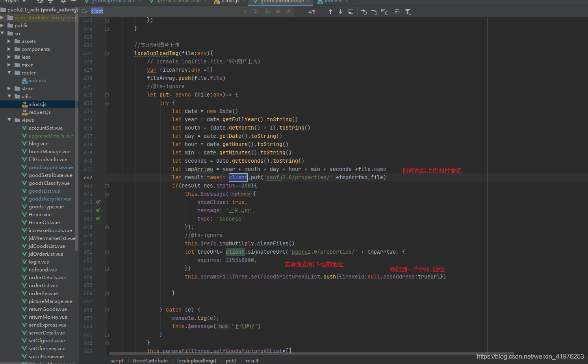Open the search filter funnel icon
Screen dimensions: 588x364
(408, 12)
